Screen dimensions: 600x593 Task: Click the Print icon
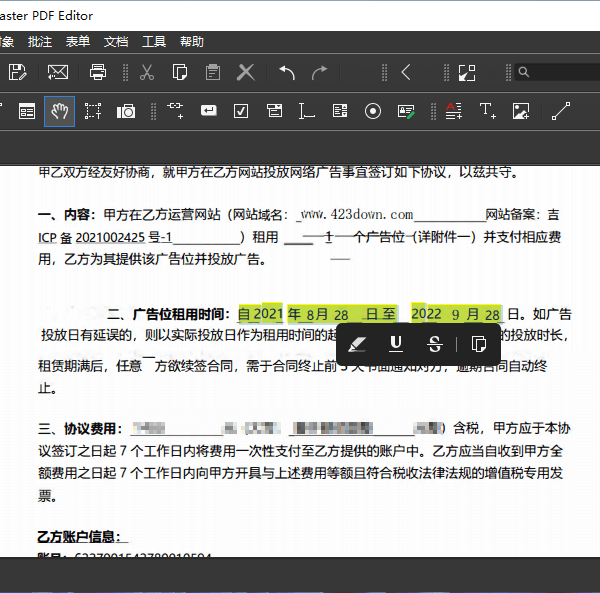tap(98, 72)
